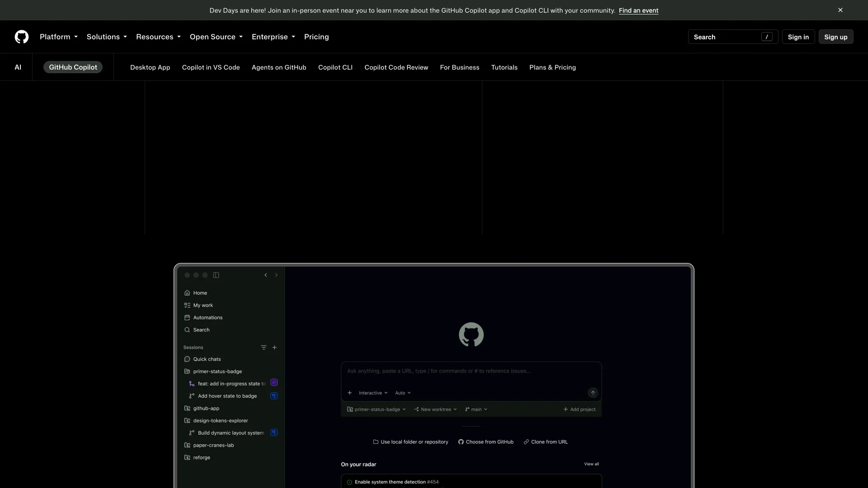
Task: Go forward with the right chevron arrow
Action: (276, 275)
